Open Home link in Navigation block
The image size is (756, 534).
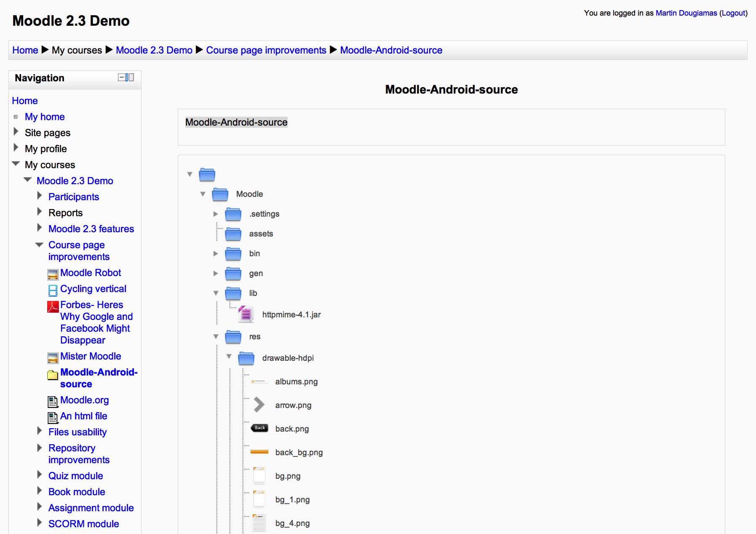pos(25,101)
